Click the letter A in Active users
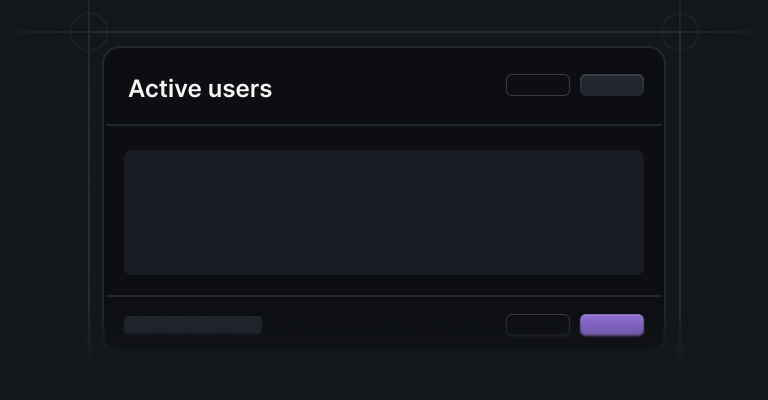Screen dimensions: 768x400 pos(137,89)
